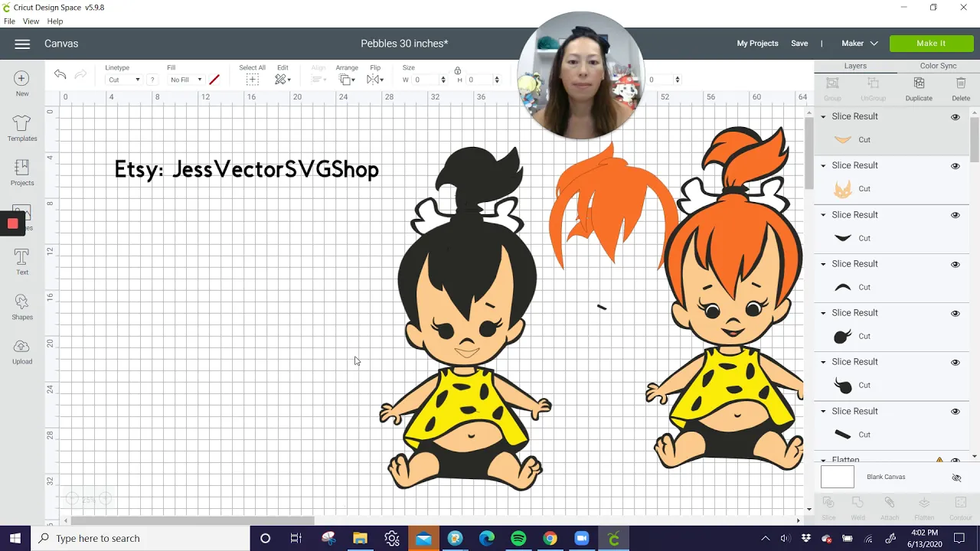This screenshot has height=551, width=980.
Task: Switch to the Layers tab
Action: tap(855, 66)
